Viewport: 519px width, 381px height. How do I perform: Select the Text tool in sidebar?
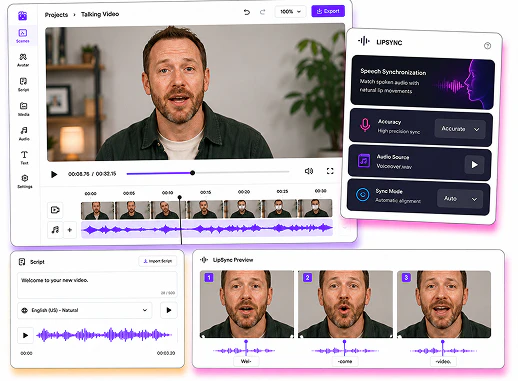24,158
